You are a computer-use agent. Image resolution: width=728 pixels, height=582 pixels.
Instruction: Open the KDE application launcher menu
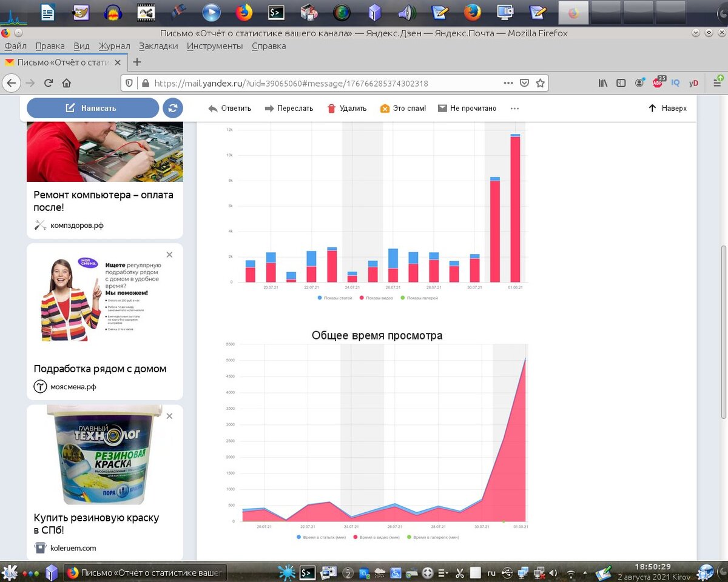(10, 572)
